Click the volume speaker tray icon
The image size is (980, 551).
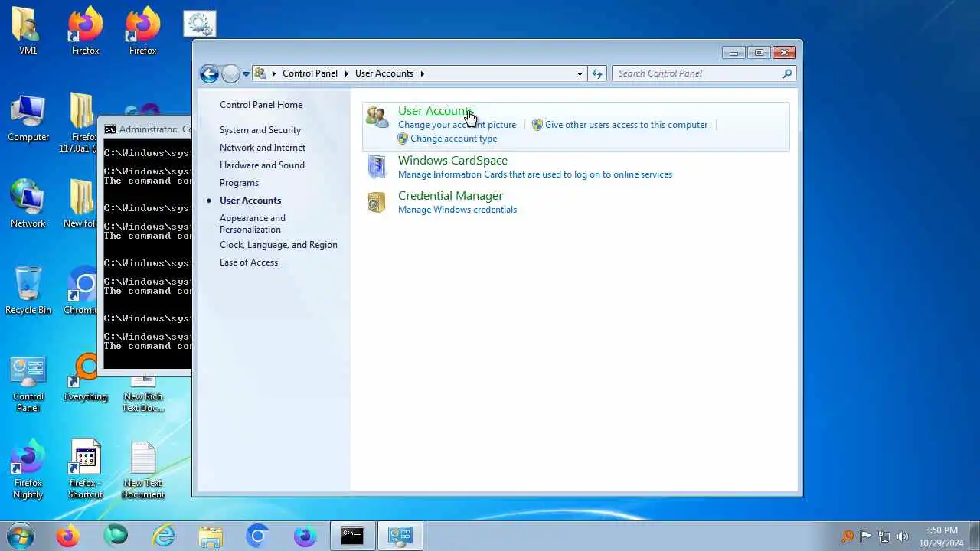[x=903, y=536]
